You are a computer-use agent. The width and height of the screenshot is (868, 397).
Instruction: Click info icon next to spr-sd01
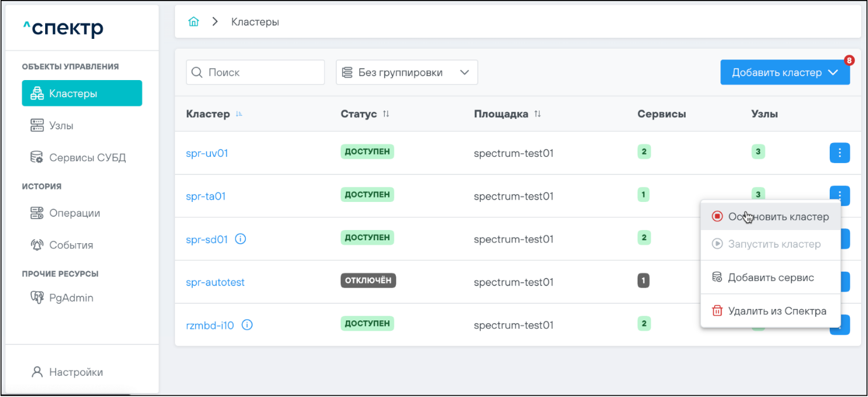(x=241, y=239)
